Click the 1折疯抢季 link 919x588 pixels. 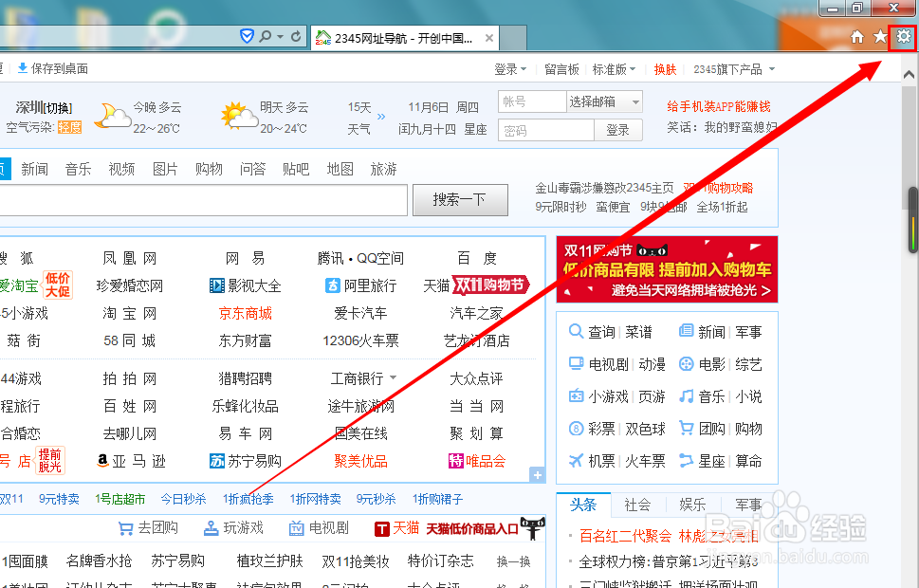248,499
